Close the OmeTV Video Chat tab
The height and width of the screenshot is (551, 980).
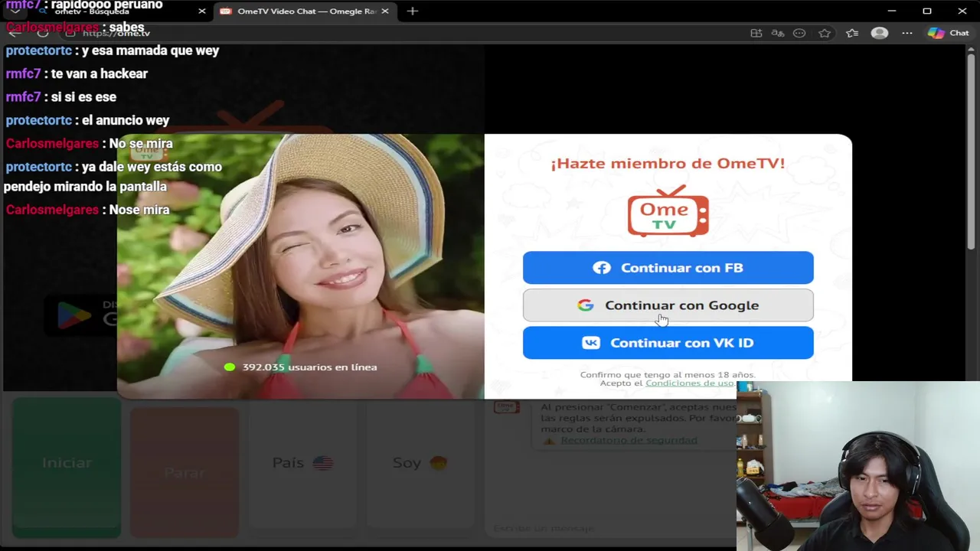point(385,11)
